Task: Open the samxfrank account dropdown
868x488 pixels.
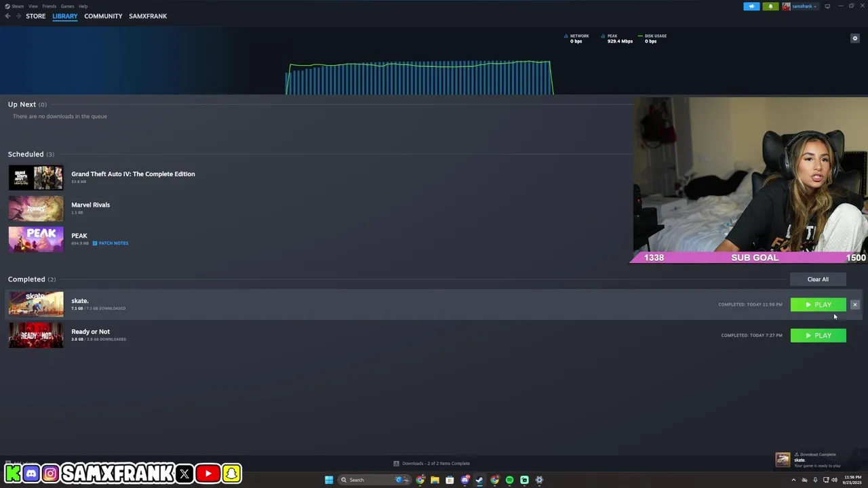Action: point(800,6)
